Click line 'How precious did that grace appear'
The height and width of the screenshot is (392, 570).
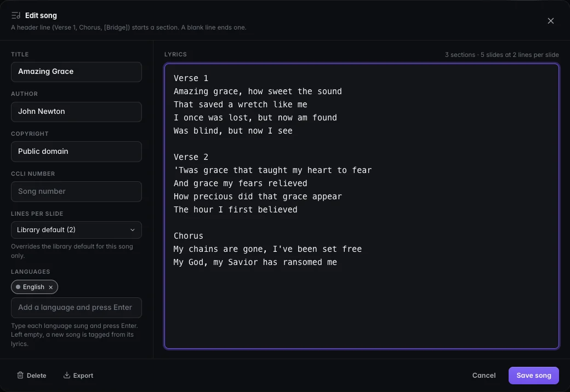[258, 197]
